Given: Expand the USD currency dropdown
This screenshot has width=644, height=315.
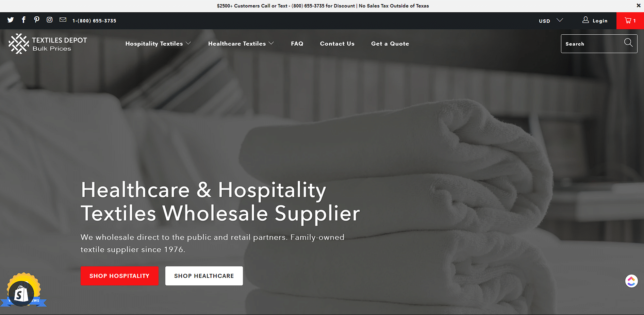Looking at the screenshot, I should (x=551, y=21).
